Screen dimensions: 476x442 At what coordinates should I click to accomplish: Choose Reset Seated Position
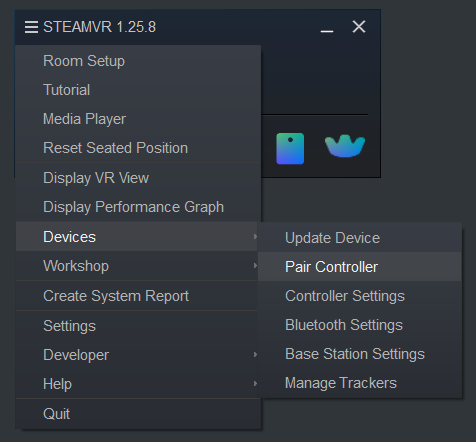[138, 148]
